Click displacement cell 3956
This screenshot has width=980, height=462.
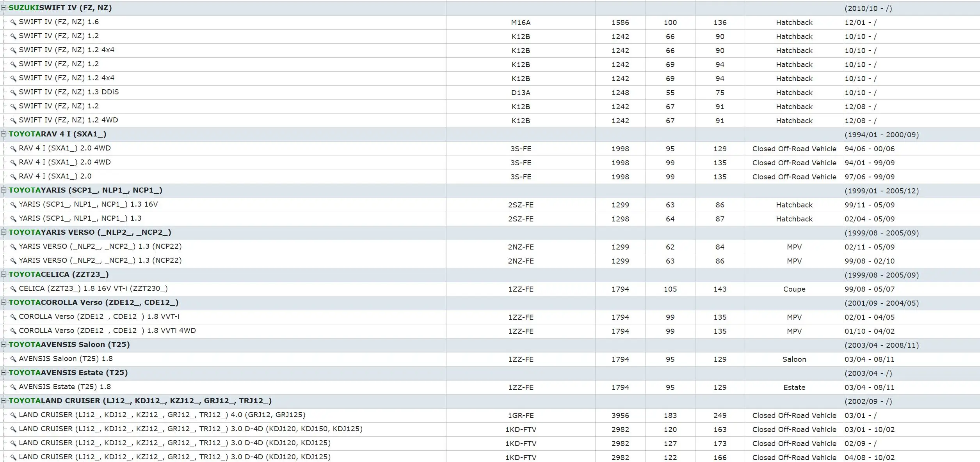pyautogui.click(x=620, y=416)
